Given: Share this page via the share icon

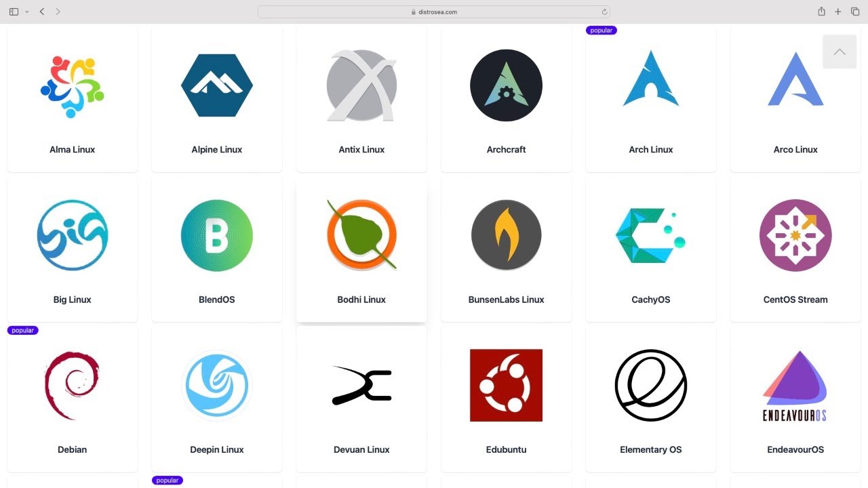Looking at the screenshot, I should point(821,12).
